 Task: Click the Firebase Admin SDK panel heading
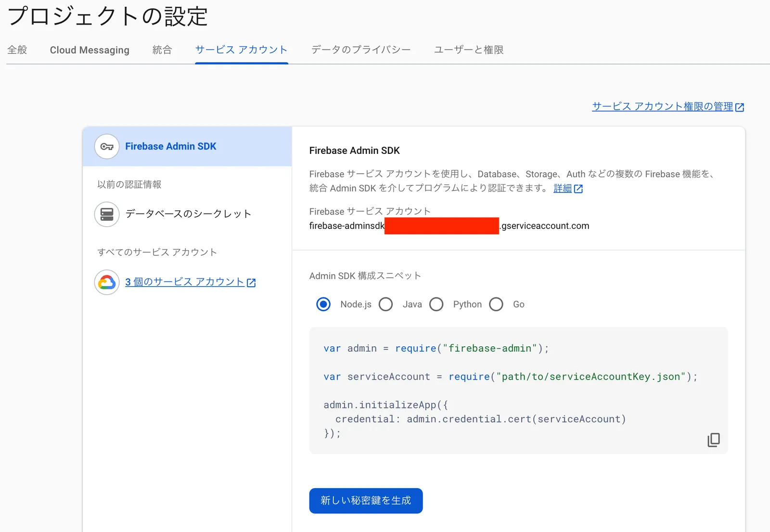tap(355, 151)
